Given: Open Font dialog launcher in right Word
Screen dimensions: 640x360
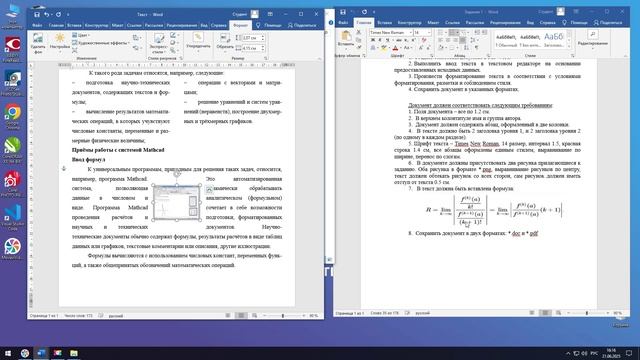Looking at the screenshot, I should [x=432, y=56].
